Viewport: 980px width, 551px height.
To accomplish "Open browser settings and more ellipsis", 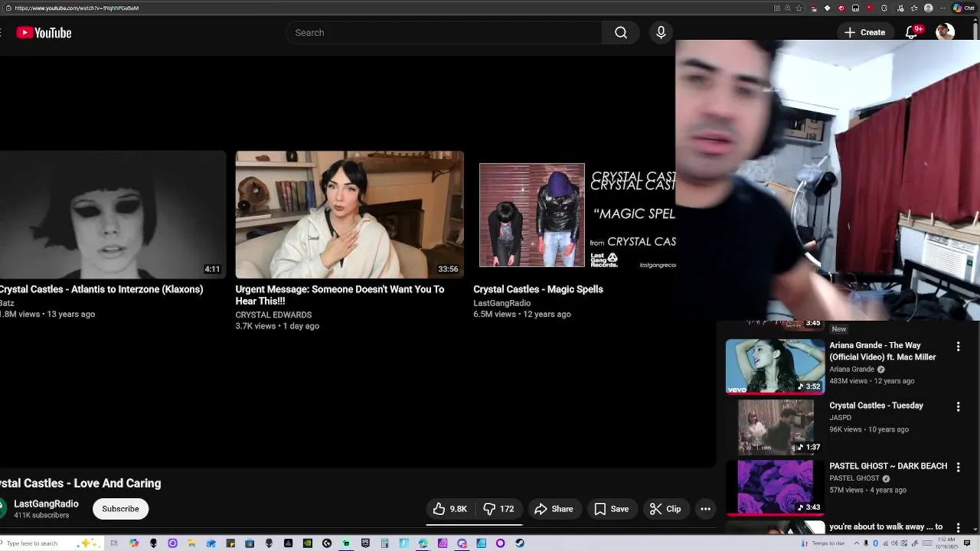I will pos(942,8).
